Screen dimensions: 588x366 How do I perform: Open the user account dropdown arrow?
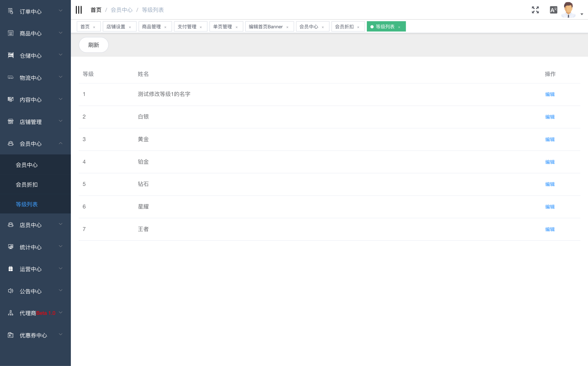pos(582,14)
